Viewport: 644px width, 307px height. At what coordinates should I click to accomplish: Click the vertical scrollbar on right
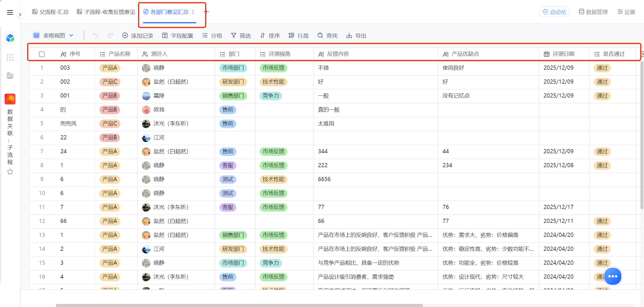[642, 135]
